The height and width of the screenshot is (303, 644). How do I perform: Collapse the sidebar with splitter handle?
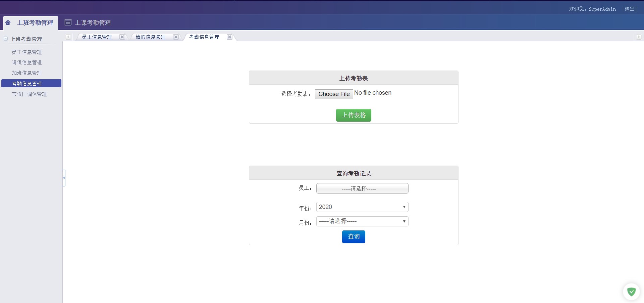click(x=64, y=178)
